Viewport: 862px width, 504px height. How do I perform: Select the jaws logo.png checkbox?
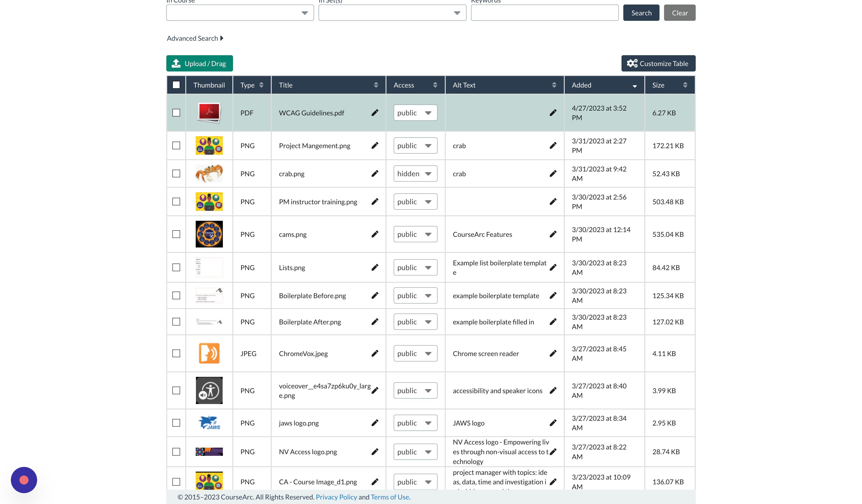(x=176, y=423)
